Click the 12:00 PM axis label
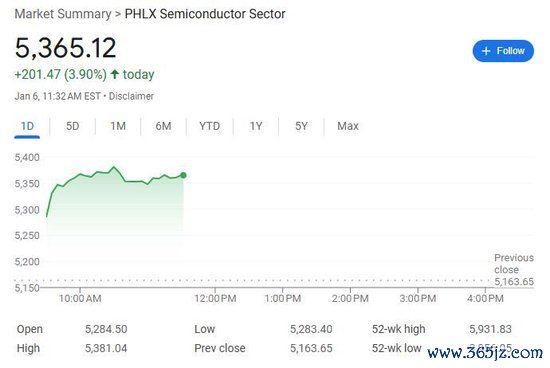Screen dimensions: 550x368 [x=215, y=299]
